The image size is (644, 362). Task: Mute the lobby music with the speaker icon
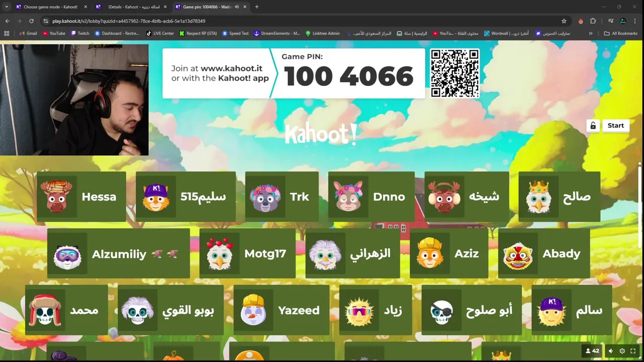[611, 351]
